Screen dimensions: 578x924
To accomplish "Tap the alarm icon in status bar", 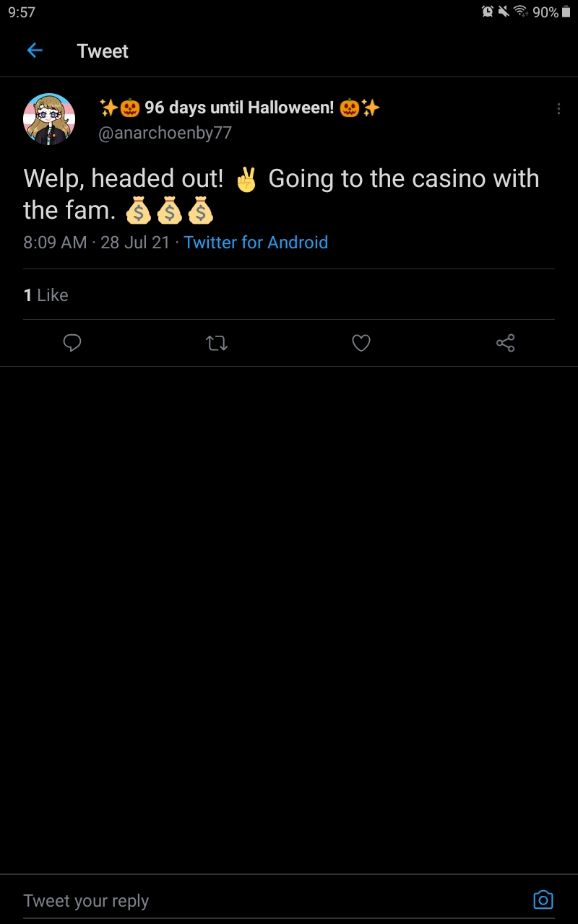I will pos(488,12).
